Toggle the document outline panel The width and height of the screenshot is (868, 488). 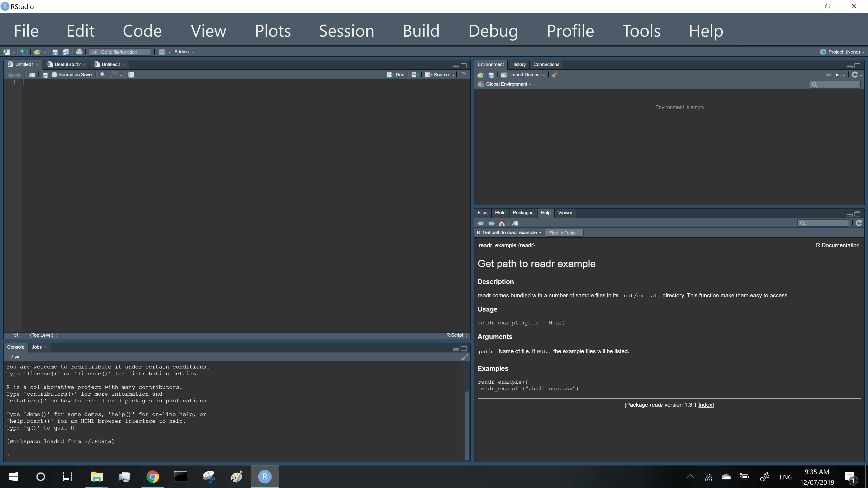464,74
